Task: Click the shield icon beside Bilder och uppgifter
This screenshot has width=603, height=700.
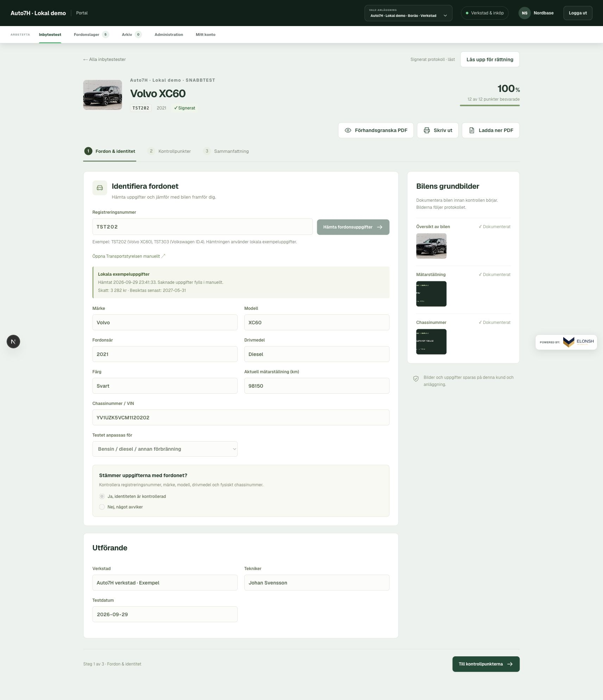Action: click(416, 379)
